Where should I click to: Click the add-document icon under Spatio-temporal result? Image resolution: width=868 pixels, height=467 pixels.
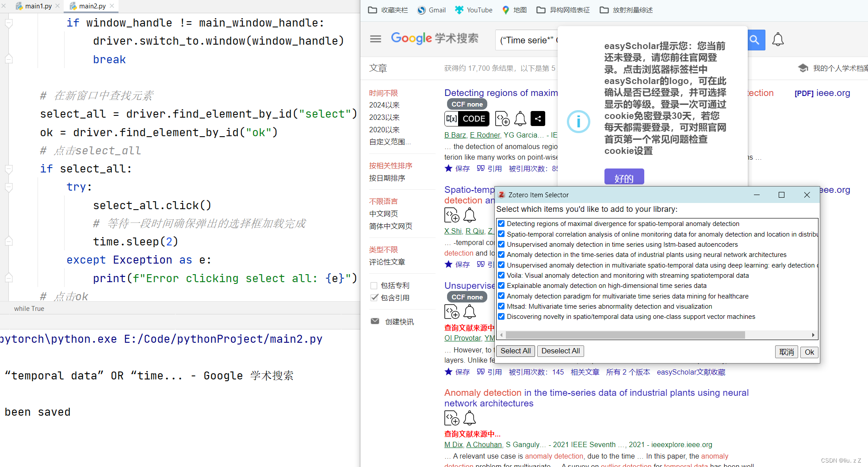(452, 215)
